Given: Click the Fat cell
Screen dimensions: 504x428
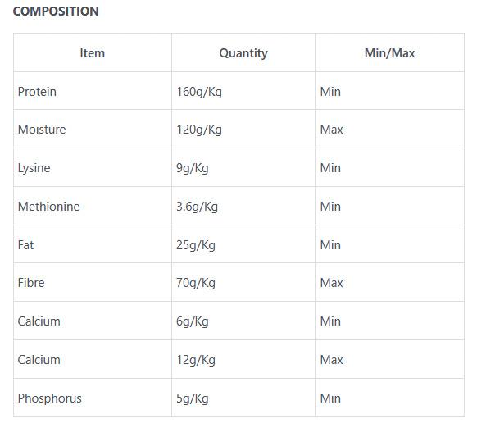Looking at the screenshot, I should pyautogui.click(x=26, y=244).
